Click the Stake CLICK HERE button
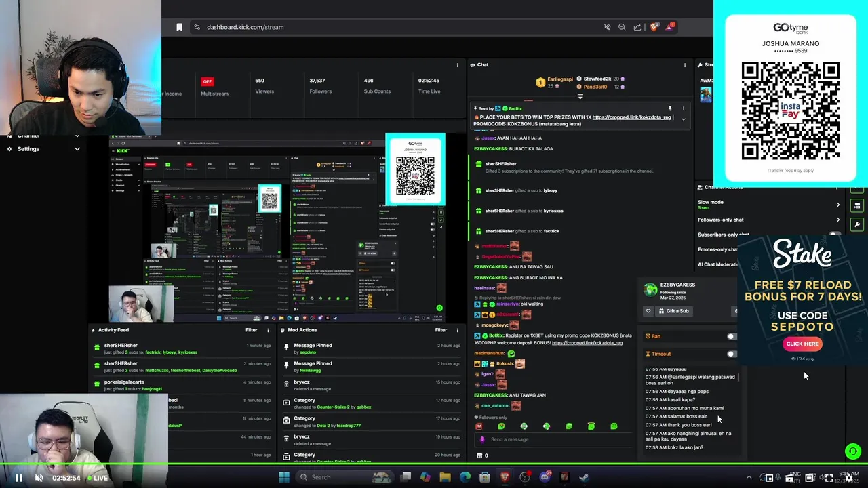This screenshot has height=488, width=868. pos(803,344)
